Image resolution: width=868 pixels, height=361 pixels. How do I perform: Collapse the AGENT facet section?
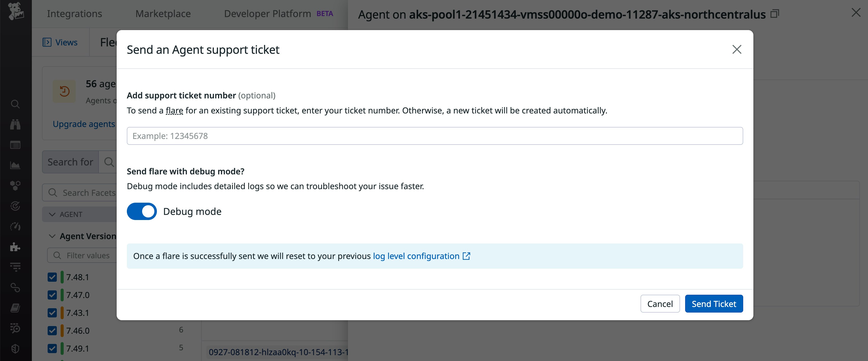tap(52, 214)
